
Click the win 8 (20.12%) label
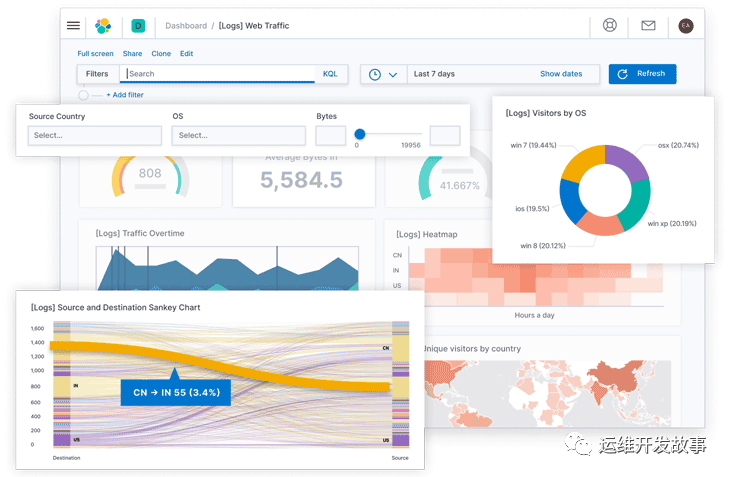543,246
